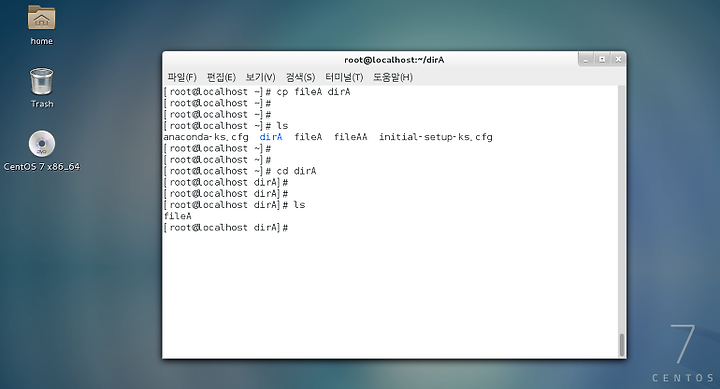Screen dimensions: 720x389
Task: Click 'fileAA' in the ls output
Action: tap(350, 137)
